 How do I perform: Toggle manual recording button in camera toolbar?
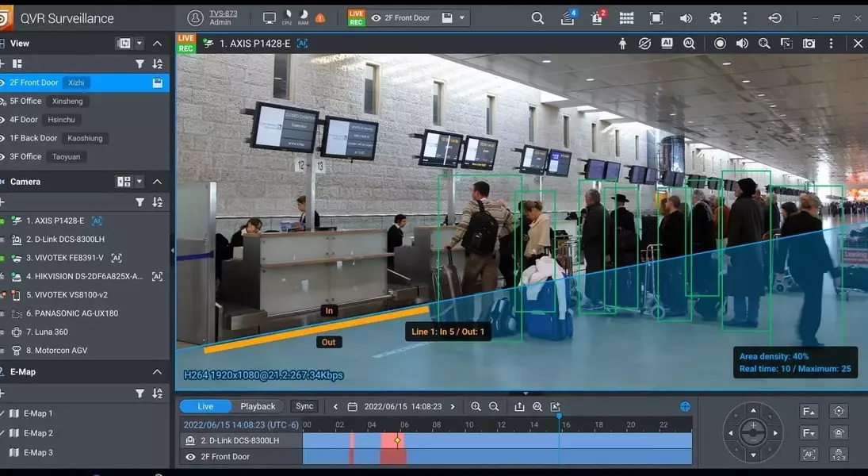pos(720,44)
